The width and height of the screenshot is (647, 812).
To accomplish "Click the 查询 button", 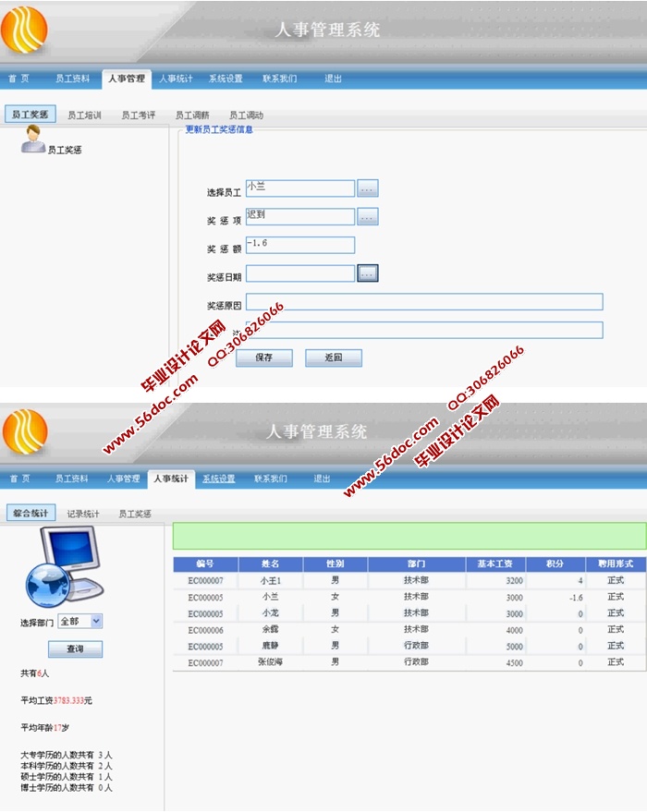I will pos(75,649).
